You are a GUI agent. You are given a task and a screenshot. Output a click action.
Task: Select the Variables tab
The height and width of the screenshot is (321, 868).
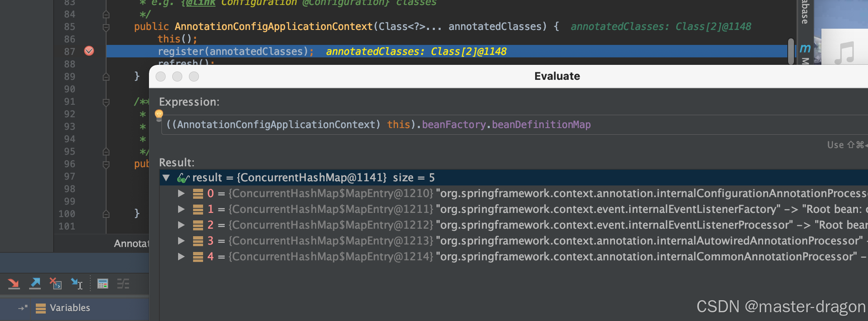point(70,308)
